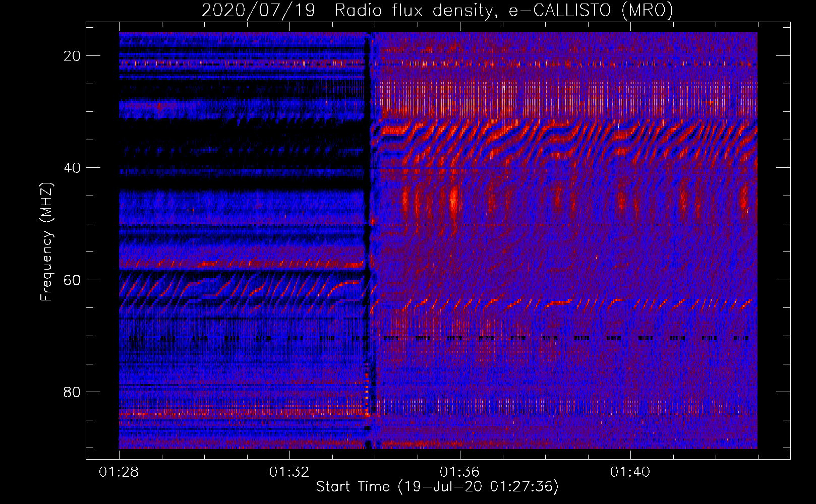Click the '01:32' time tick label
816x504 pixels.
click(289, 472)
